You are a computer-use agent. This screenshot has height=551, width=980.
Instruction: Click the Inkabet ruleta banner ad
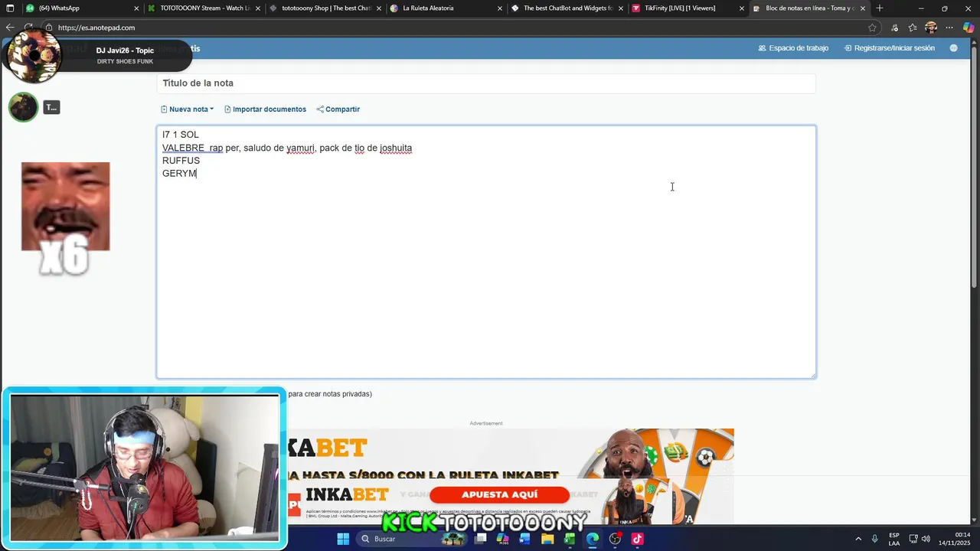pos(511,453)
